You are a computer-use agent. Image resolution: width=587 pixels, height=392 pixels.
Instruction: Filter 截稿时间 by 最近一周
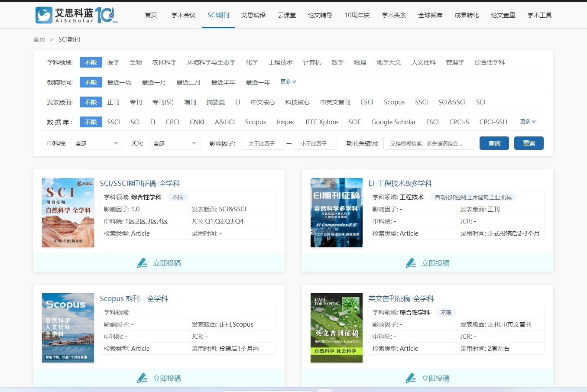(x=120, y=82)
